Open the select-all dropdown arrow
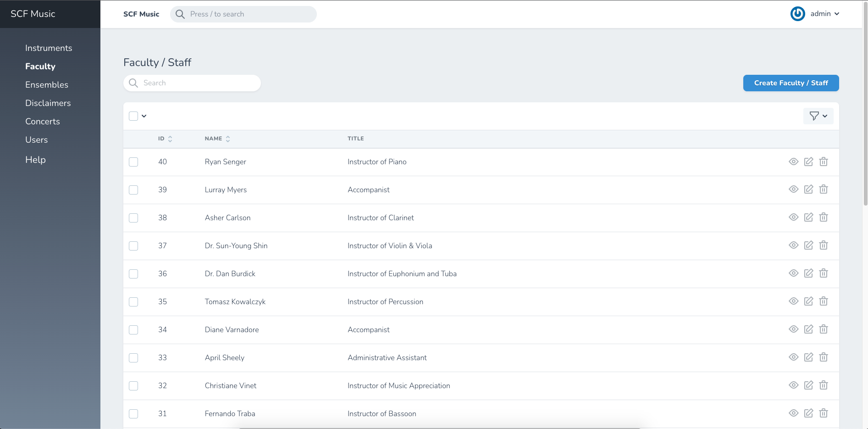 [x=144, y=116]
